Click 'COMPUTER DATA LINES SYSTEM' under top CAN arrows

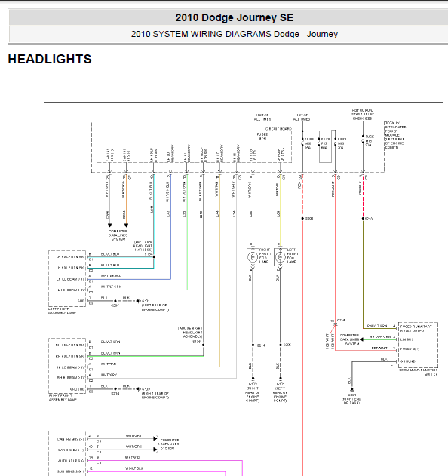point(118,235)
